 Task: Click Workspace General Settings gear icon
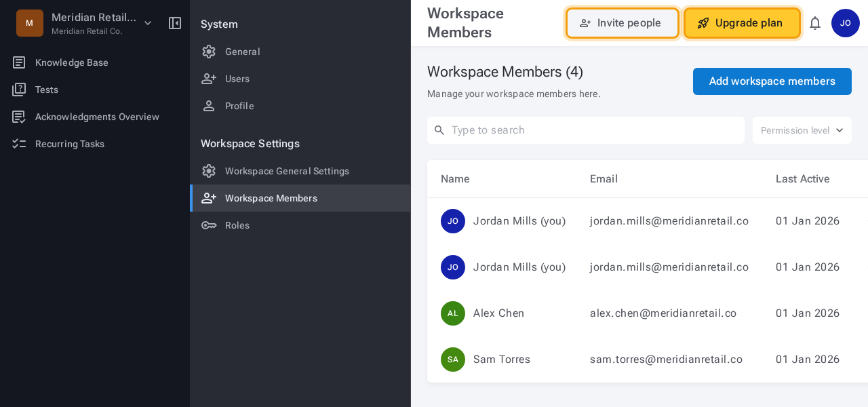point(209,171)
